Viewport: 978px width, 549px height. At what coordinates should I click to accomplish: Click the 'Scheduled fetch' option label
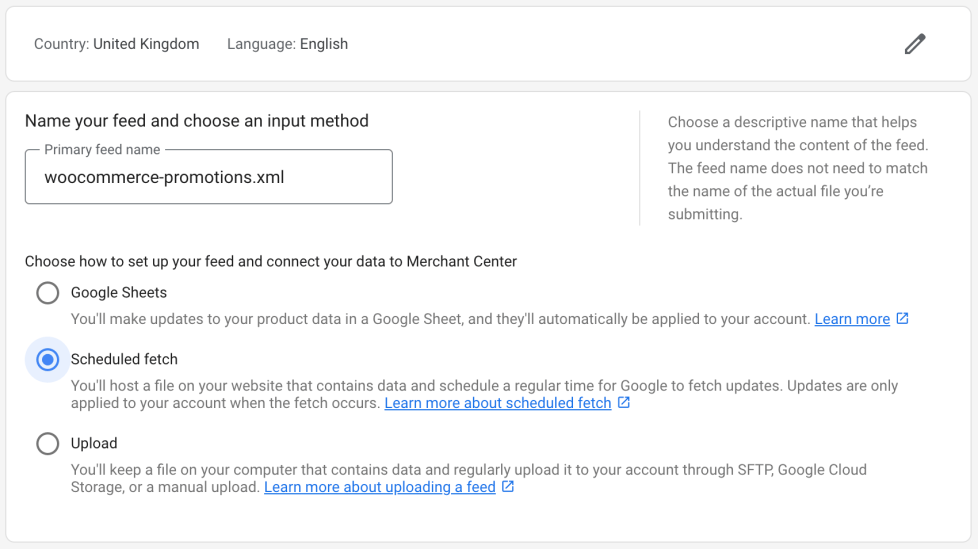point(124,359)
